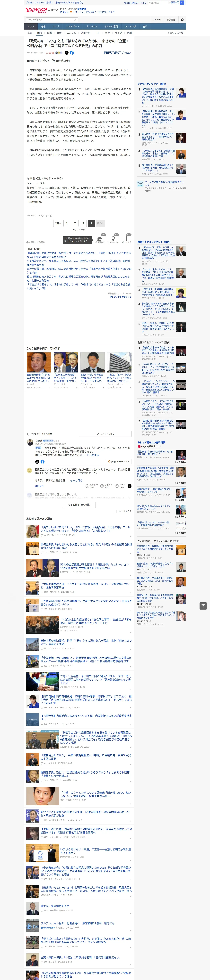Open the 長谷川豊氏 recommended article thumbnail
The width and height of the screenshot is (210, 980).
[x=93, y=362]
